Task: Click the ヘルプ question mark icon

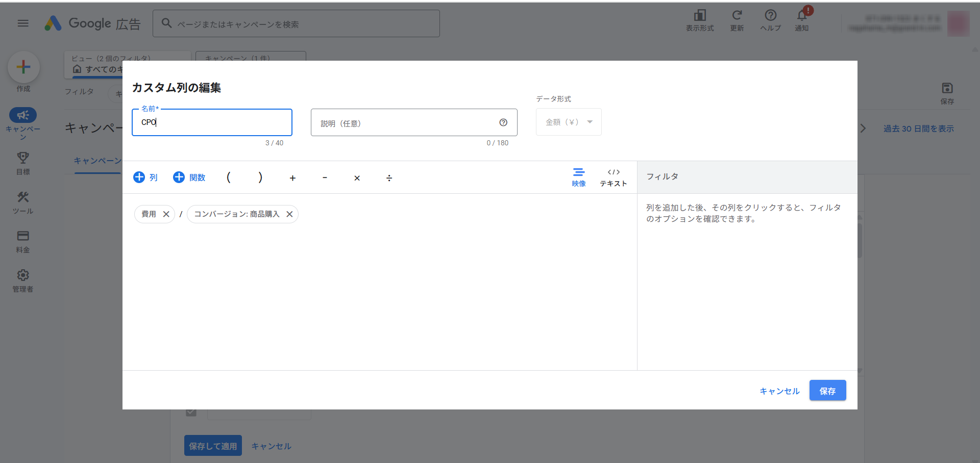Action: (x=771, y=16)
